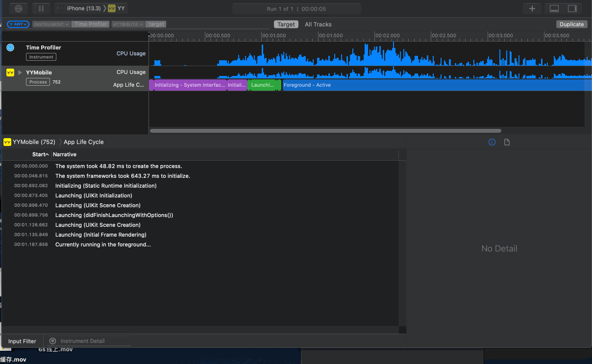Open the ATTRIBUTE filter dropdown
Viewport: 592px width, 364px height.
[x=127, y=24]
